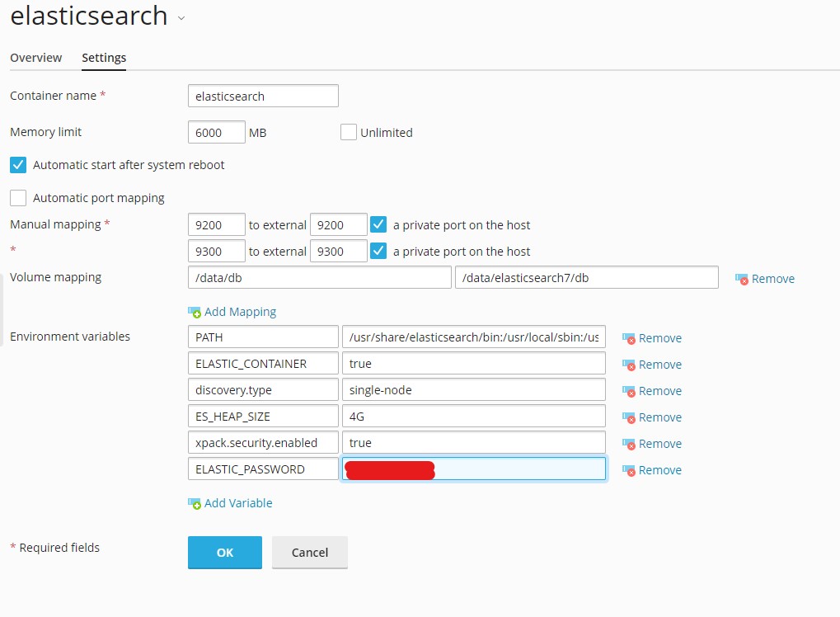The height and width of the screenshot is (617, 840).
Task: Uncheck private port option for port 9300
Action: (x=378, y=251)
